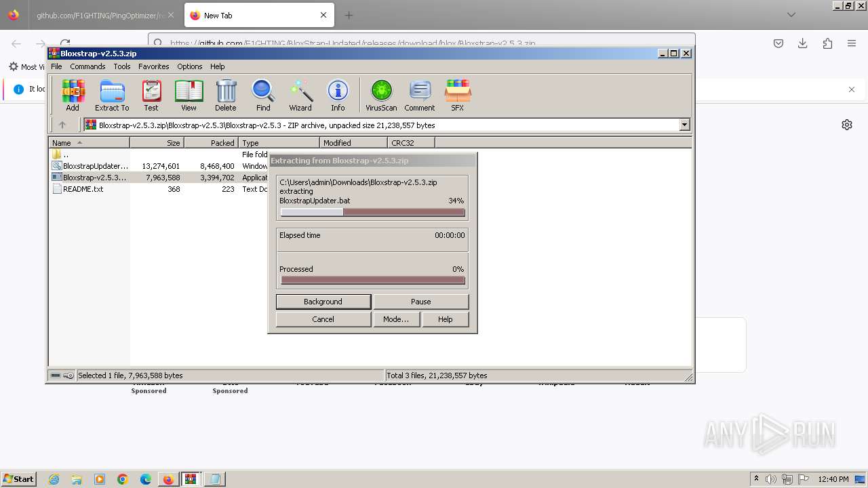Open Firefox Extensions puzzle icon
The height and width of the screenshot is (488, 868).
tap(827, 43)
